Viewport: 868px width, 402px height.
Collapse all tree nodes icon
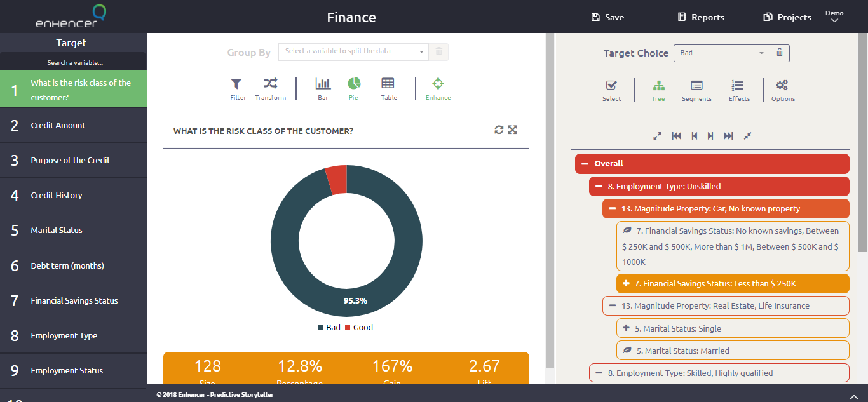tap(747, 136)
